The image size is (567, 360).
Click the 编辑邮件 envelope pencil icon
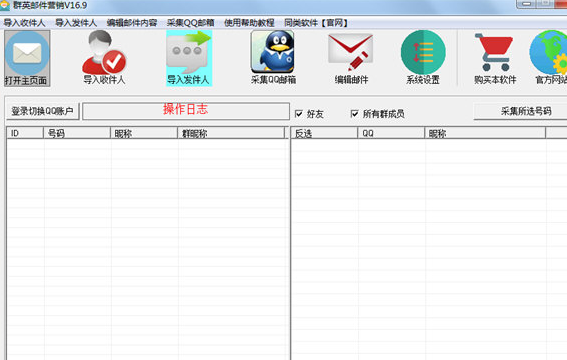pyautogui.click(x=351, y=58)
